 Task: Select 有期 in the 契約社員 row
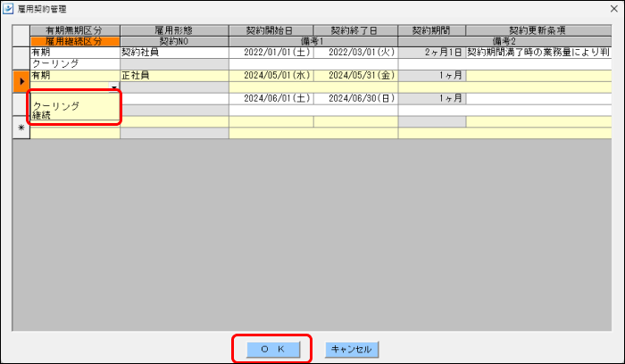75,52
